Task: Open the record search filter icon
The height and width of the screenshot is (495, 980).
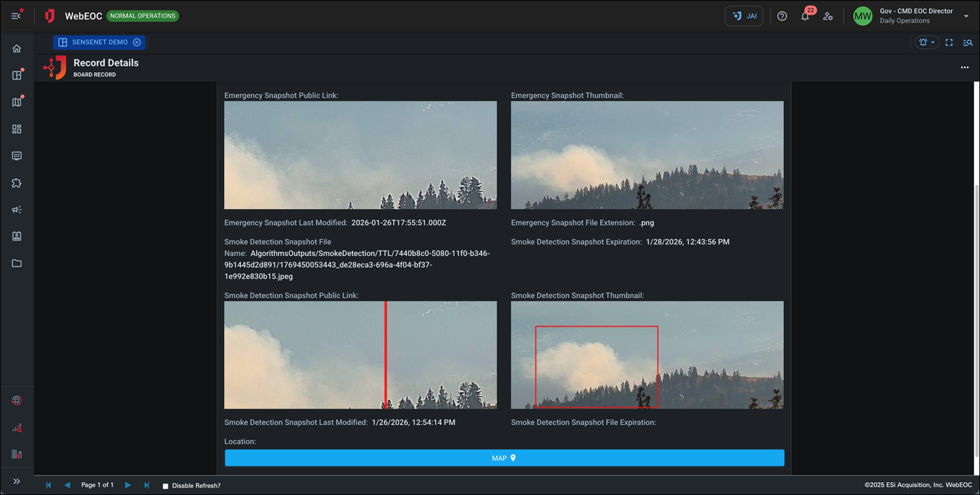Action: click(x=968, y=42)
